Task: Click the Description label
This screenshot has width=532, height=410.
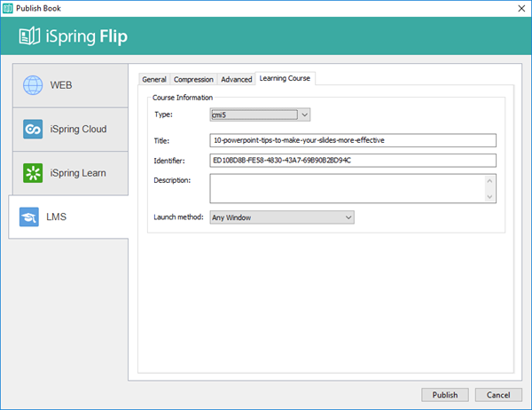Action: (172, 180)
